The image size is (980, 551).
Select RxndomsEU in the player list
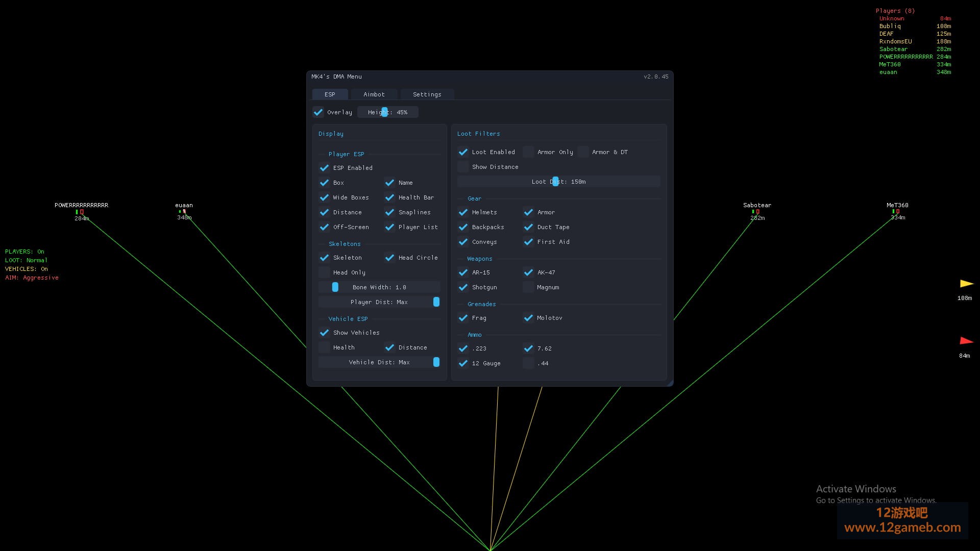[x=895, y=41]
